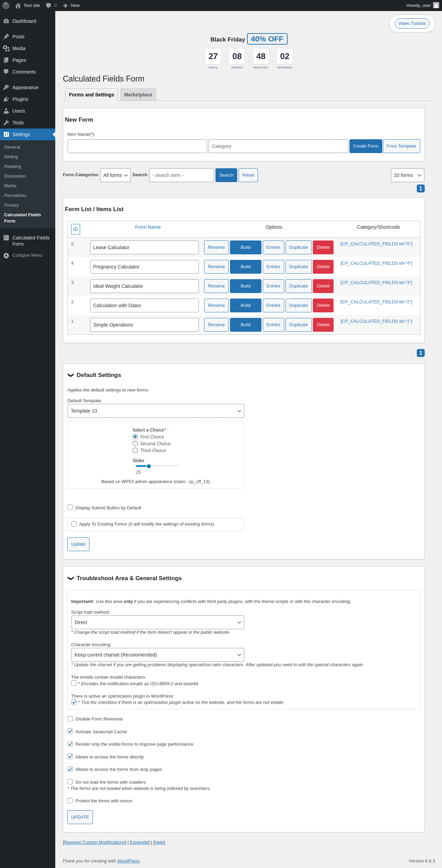The height and width of the screenshot is (868, 442).
Task: Click the template preview slider handle
Action: click(x=149, y=466)
